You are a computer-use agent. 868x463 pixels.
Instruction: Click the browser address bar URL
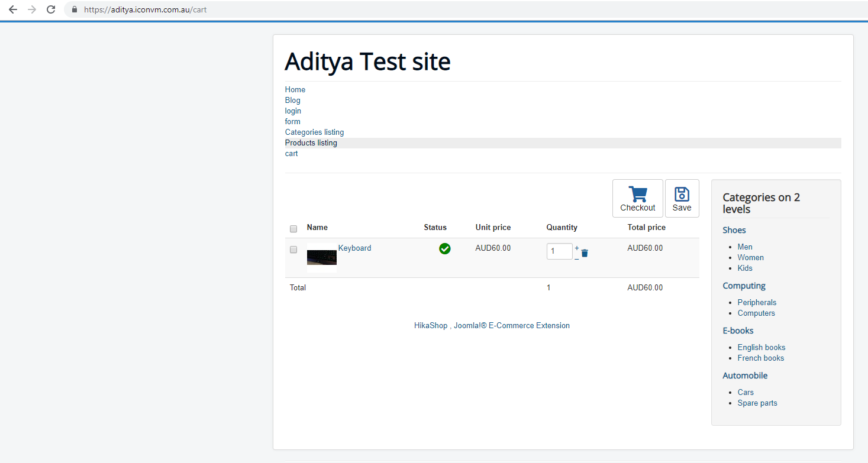point(145,9)
